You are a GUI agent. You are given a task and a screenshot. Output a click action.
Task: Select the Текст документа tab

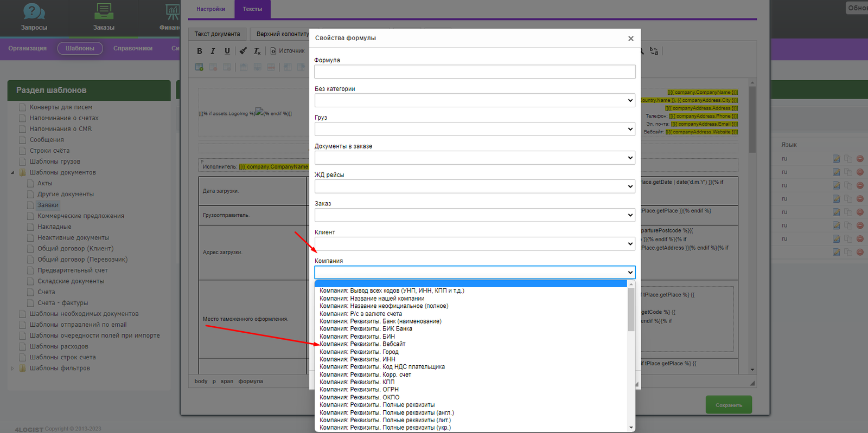pyautogui.click(x=217, y=34)
